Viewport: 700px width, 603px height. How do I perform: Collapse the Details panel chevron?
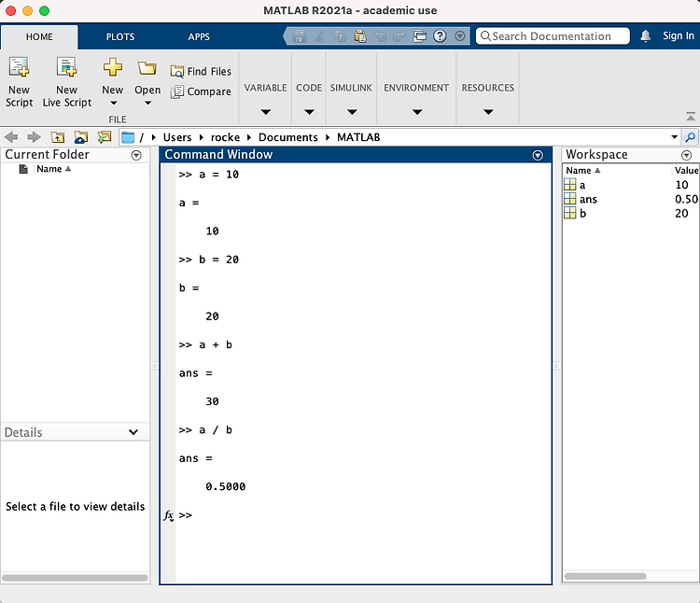tap(133, 432)
